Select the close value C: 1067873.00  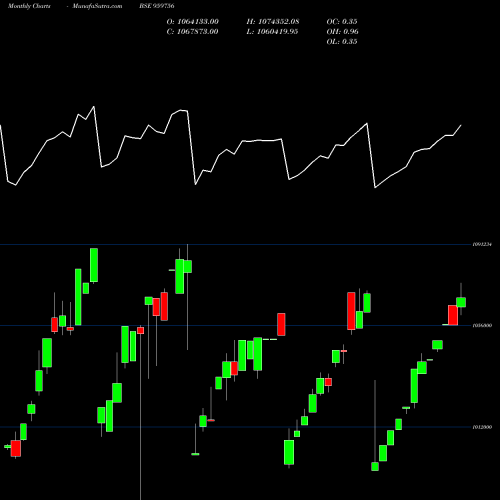click(192, 32)
